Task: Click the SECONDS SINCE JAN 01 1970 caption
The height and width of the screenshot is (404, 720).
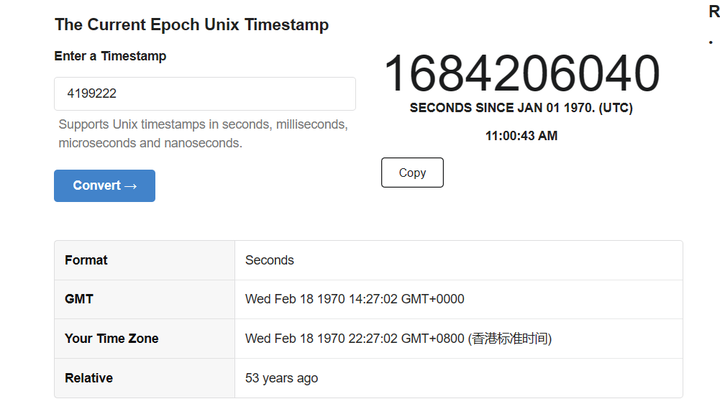Action: pos(521,108)
